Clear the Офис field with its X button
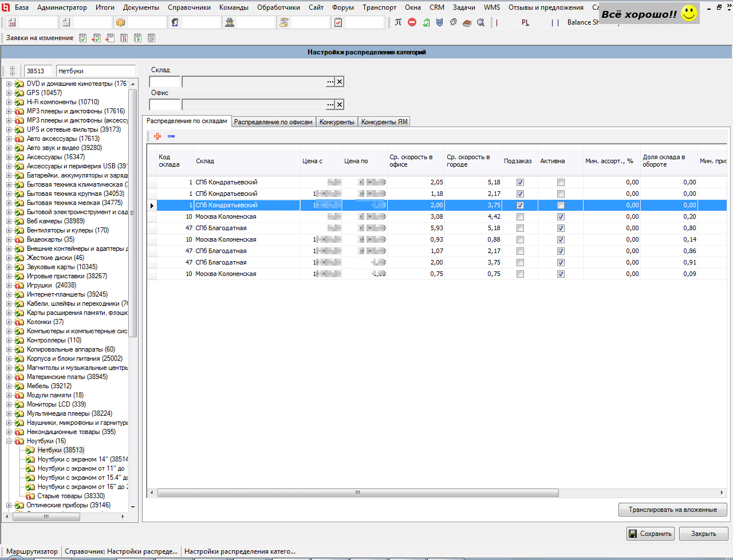 pos(340,105)
